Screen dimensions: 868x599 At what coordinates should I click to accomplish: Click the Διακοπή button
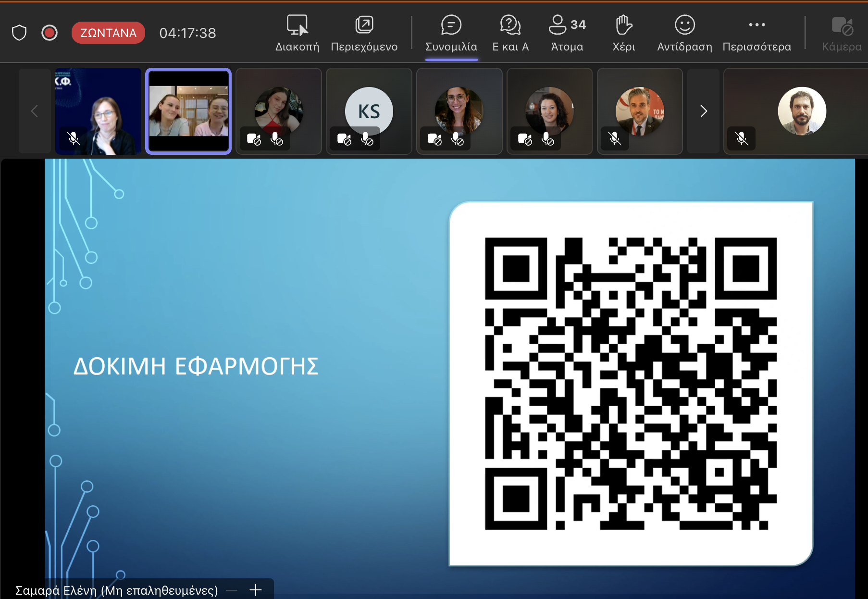(x=297, y=33)
